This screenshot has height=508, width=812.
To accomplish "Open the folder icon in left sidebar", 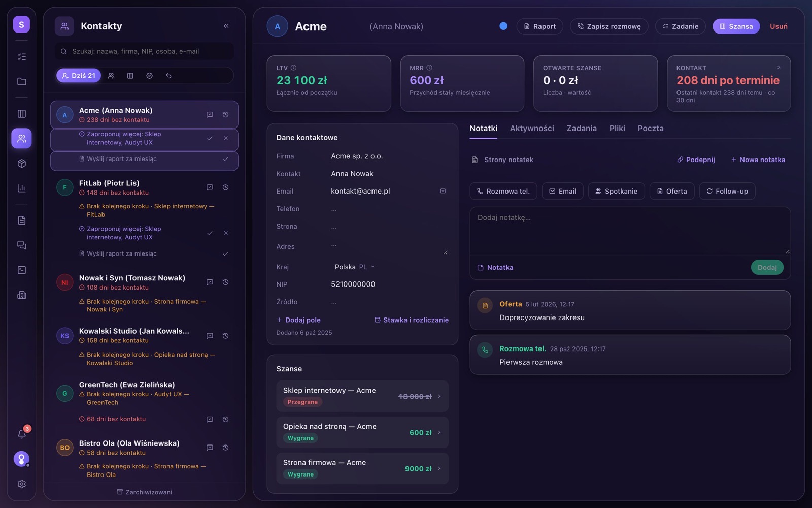I will coord(21,81).
